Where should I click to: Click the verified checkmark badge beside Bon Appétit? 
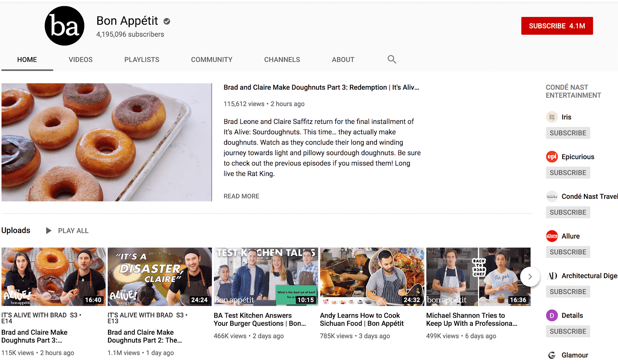point(167,21)
